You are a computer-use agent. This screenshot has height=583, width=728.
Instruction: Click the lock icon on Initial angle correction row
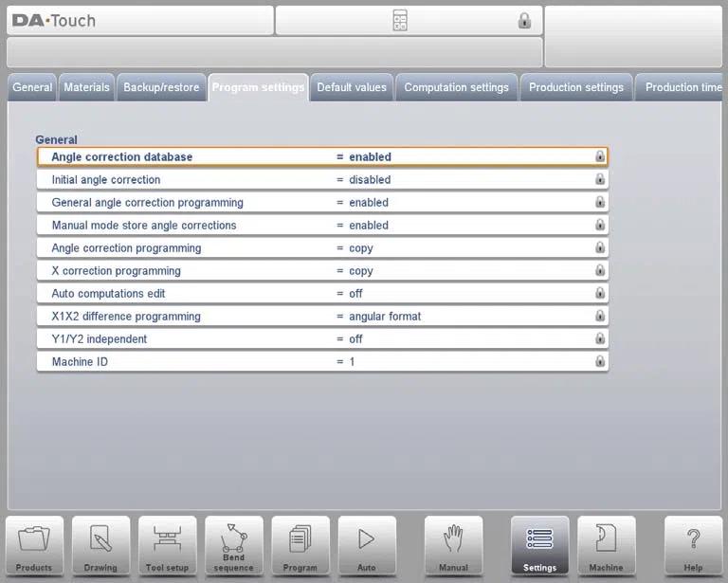pos(600,179)
